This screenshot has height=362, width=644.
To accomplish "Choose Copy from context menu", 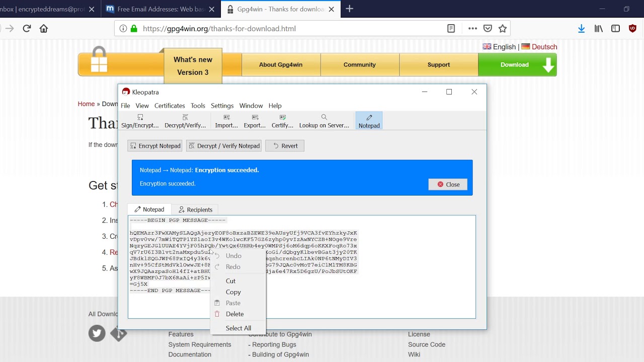I will pos(237,292).
